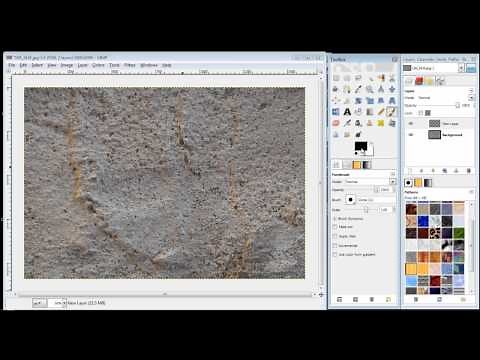
Task: Select the Fuzzy Select wand tool
Action: point(370,78)
